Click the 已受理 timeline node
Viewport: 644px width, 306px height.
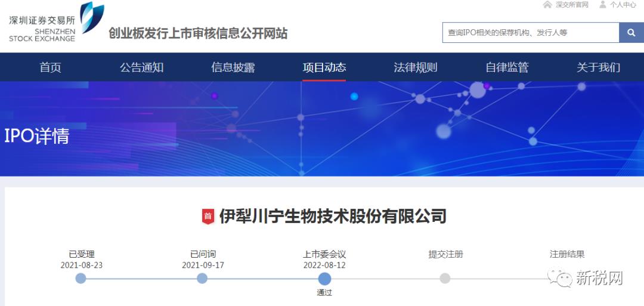click(81, 279)
